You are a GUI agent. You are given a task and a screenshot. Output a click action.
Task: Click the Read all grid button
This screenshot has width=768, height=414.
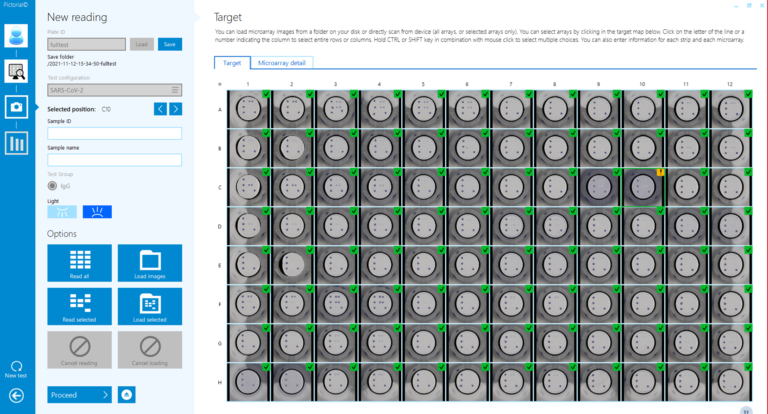tap(79, 263)
